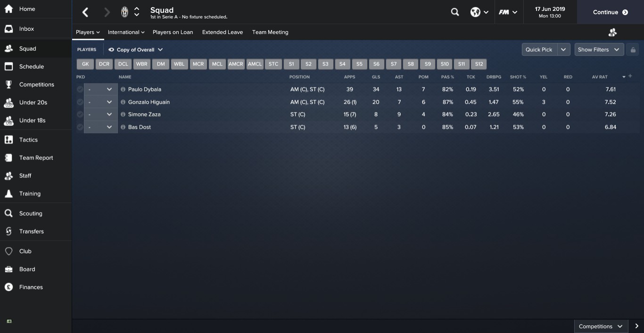The image size is (644, 333).
Task: Toggle selection tick for Simone Zaza
Action: (80, 114)
